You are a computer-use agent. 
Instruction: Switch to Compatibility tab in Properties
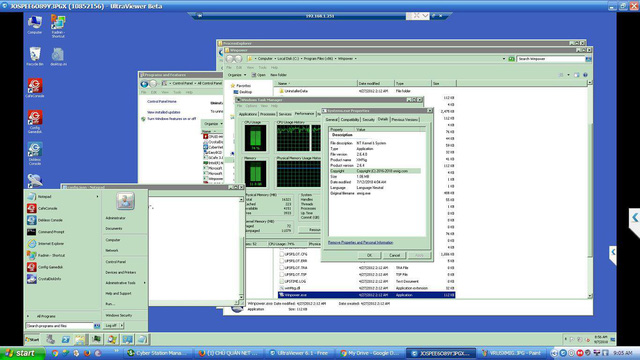pyautogui.click(x=350, y=120)
